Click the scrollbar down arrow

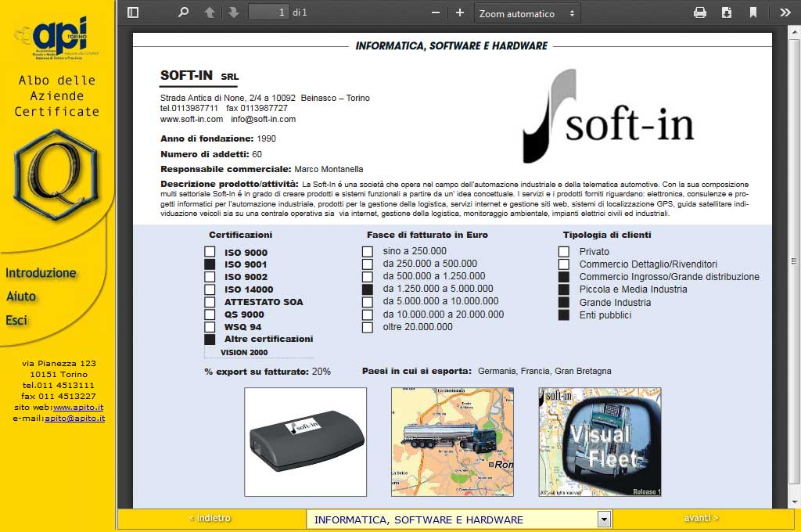click(794, 502)
